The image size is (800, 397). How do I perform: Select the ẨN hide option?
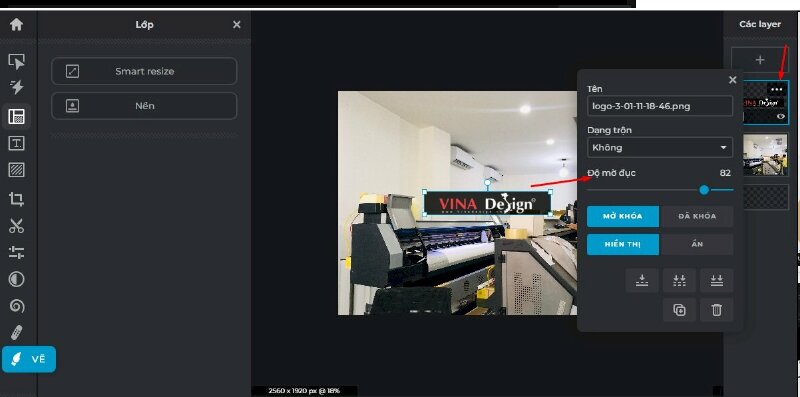coord(696,244)
